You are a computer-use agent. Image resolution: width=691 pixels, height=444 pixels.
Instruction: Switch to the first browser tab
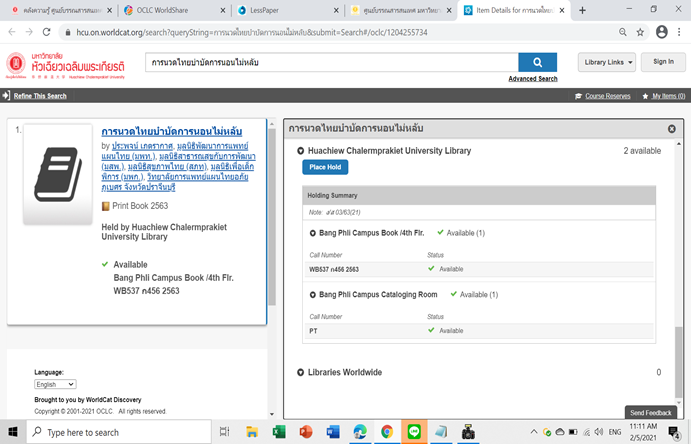point(62,10)
